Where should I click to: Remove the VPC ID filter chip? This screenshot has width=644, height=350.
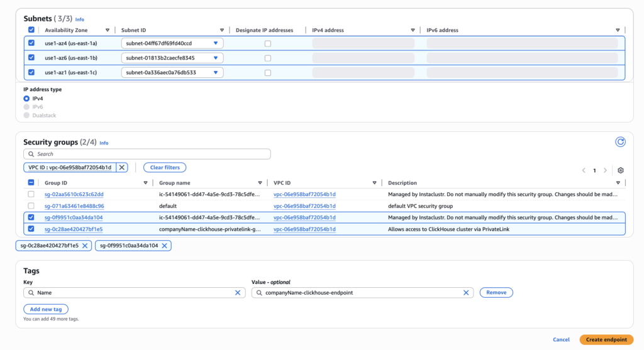coord(122,167)
